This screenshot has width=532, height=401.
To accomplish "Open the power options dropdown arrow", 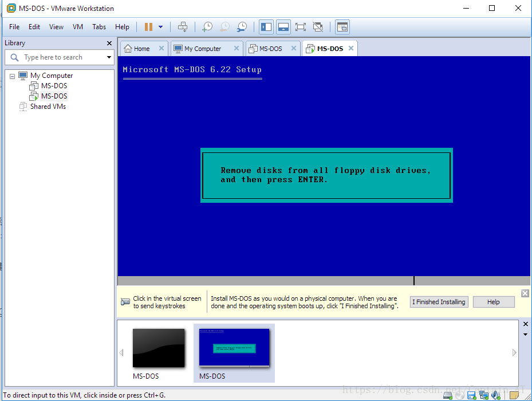I will point(160,27).
